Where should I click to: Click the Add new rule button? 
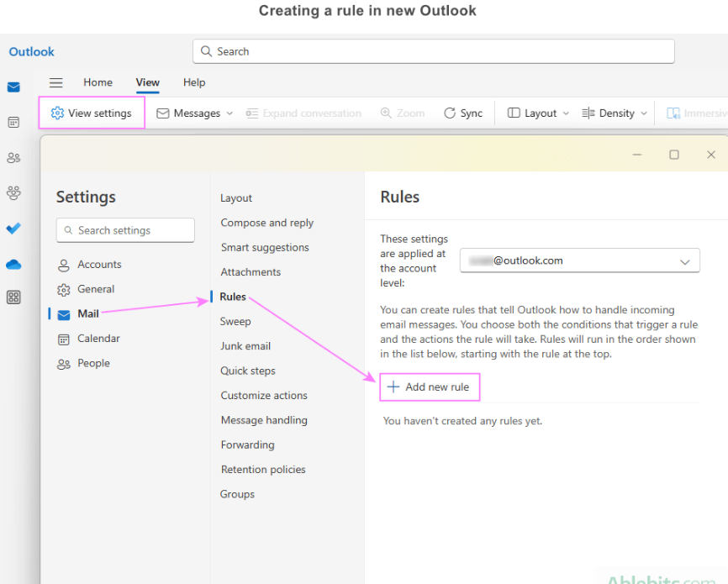430,387
